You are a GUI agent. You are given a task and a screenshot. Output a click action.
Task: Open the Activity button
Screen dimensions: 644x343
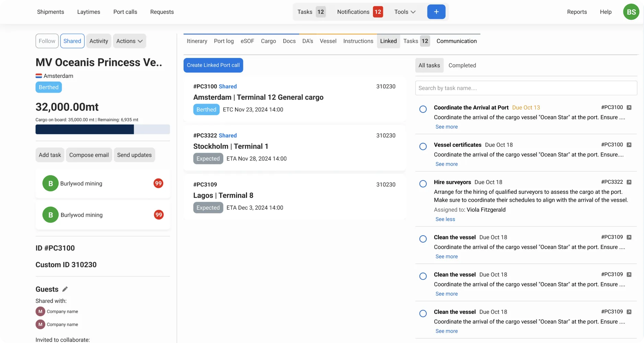click(99, 41)
